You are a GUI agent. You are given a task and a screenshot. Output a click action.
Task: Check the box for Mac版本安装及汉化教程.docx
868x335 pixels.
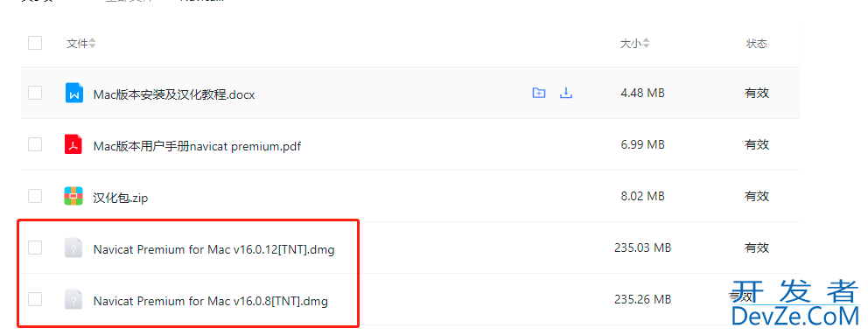(35, 93)
